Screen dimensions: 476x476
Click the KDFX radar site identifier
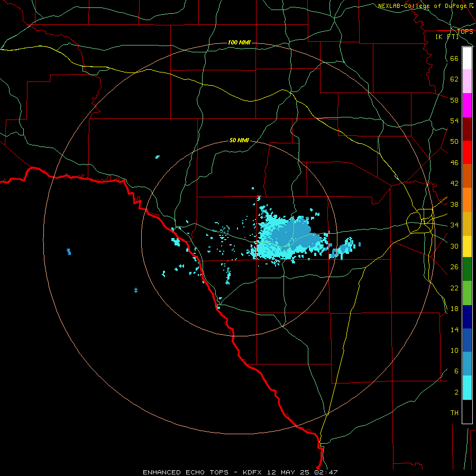pyautogui.click(x=253, y=472)
